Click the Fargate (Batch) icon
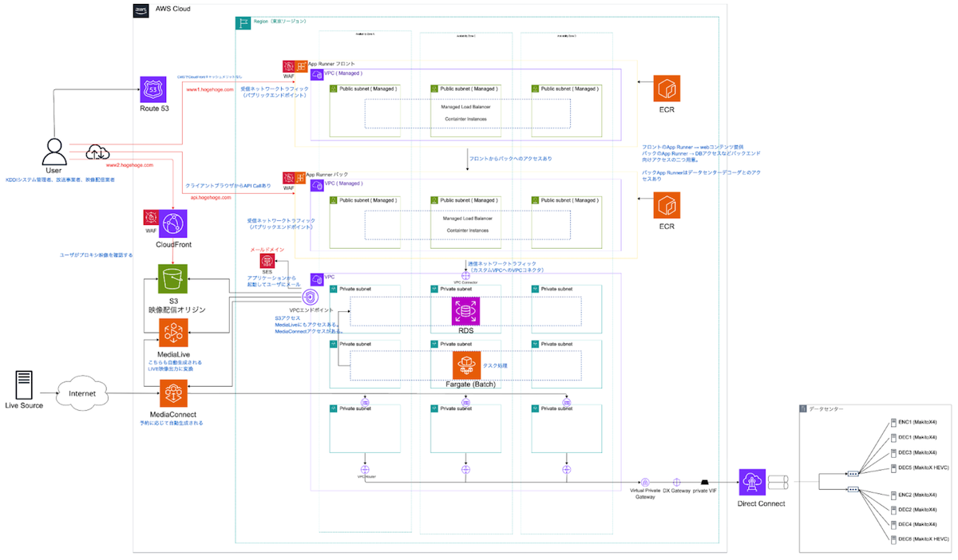This screenshot has height=560, width=958. (465, 365)
